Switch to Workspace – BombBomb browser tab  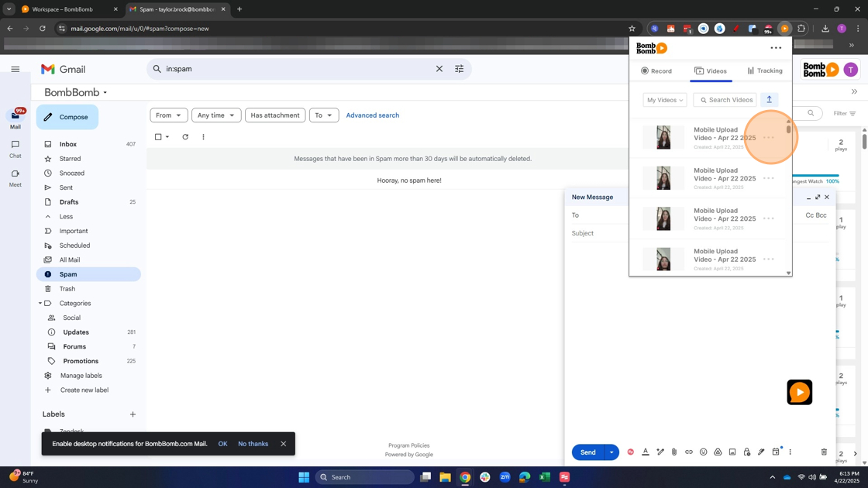point(63,9)
